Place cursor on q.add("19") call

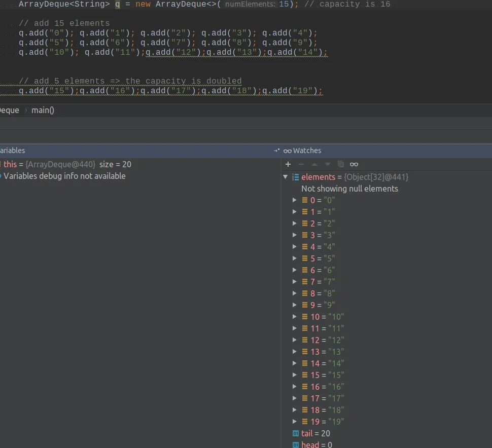[290, 91]
